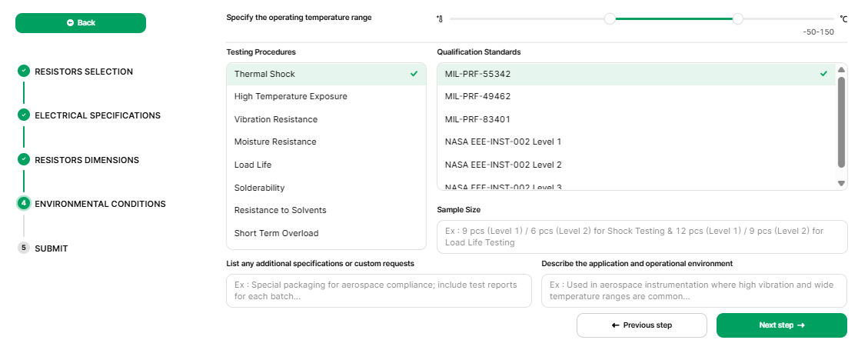Click the Resistors Selection completed step icon
Viewport: 868px width, 350px height.
point(24,71)
